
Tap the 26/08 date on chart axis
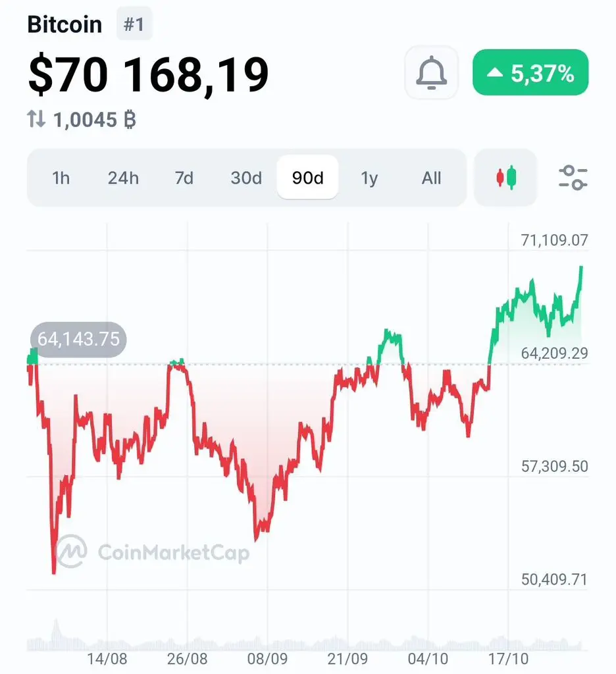tap(187, 658)
